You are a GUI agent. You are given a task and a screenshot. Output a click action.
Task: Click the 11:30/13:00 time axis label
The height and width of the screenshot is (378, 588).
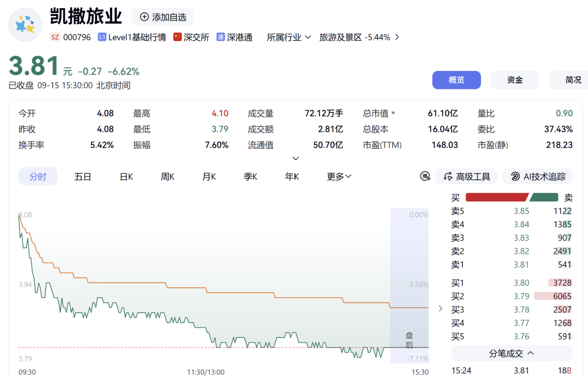(x=205, y=372)
